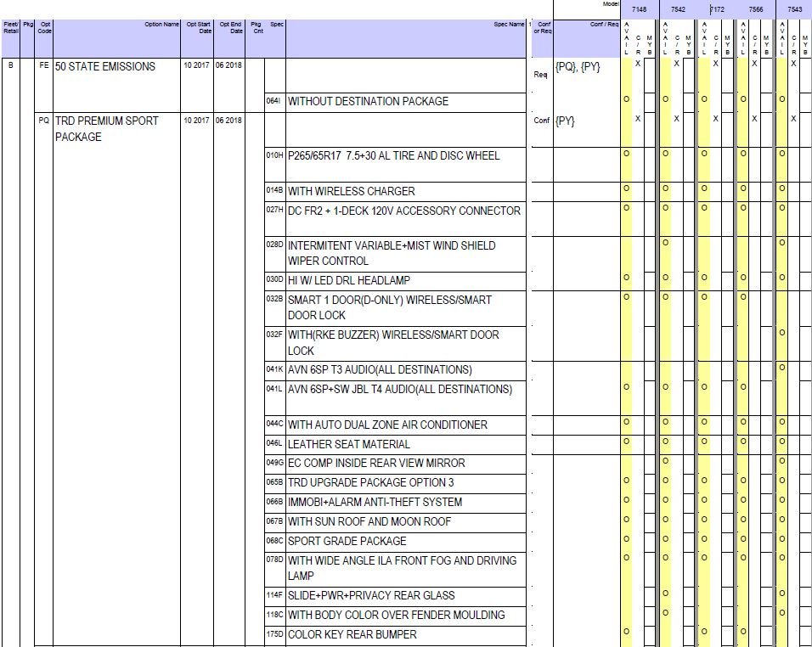Select 'SPORT GRADE PACKAGE' spec name
This screenshot has width=812, height=647.
coord(347,541)
